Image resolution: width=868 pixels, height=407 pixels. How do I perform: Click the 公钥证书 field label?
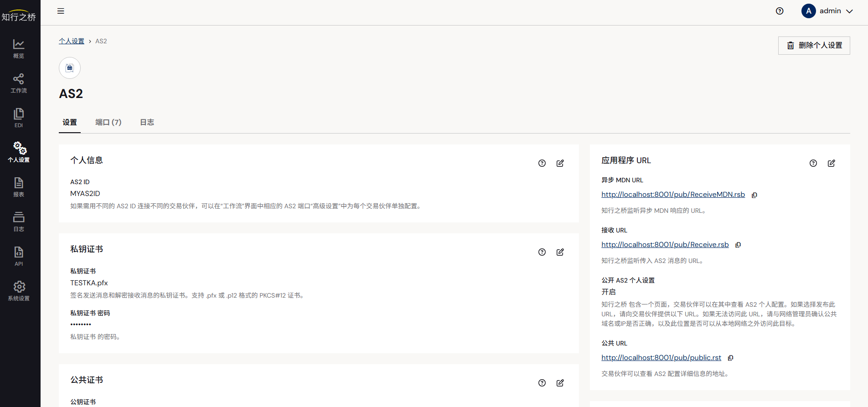click(83, 402)
